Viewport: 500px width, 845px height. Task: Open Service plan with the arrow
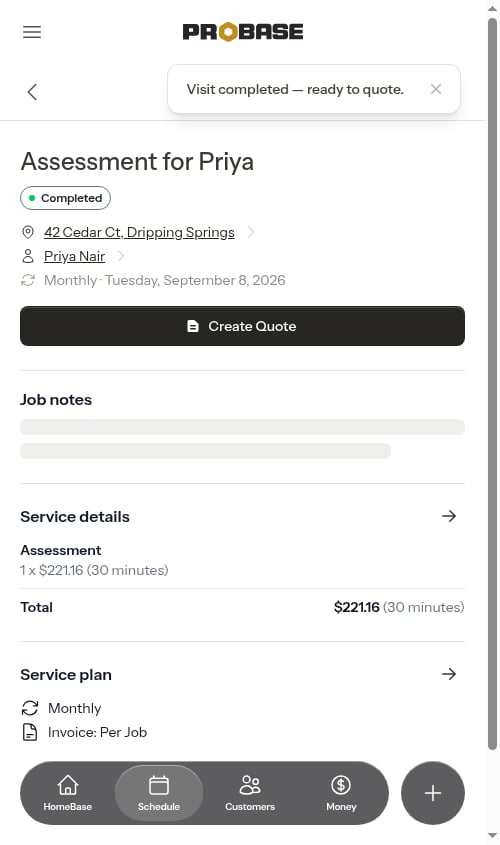point(449,674)
